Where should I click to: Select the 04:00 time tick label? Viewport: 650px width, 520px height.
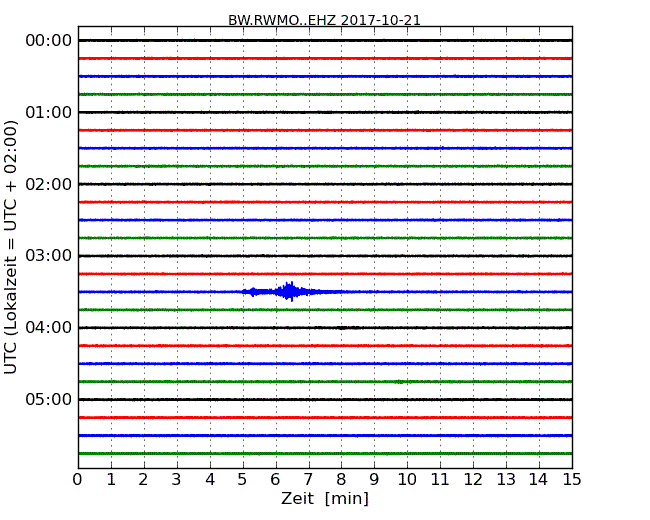(x=49, y=328)
